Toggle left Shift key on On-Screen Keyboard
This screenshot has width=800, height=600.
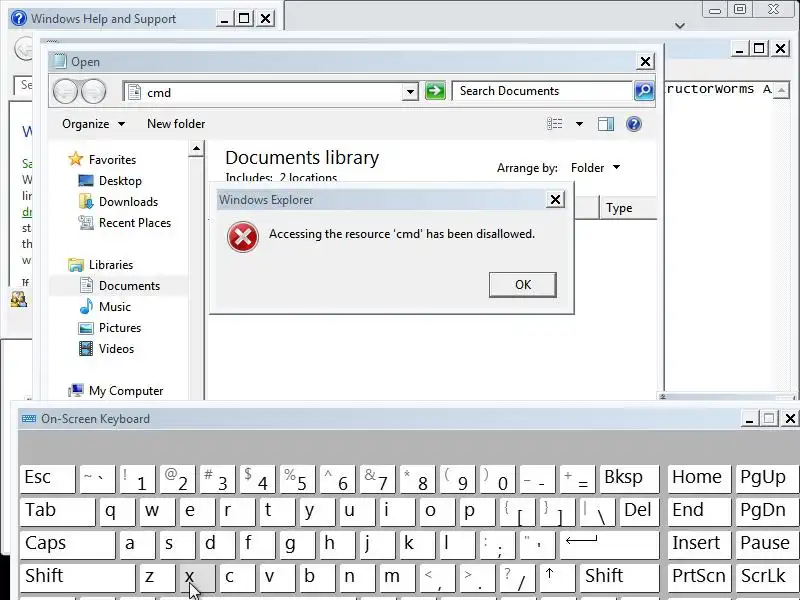coord(78,578)
